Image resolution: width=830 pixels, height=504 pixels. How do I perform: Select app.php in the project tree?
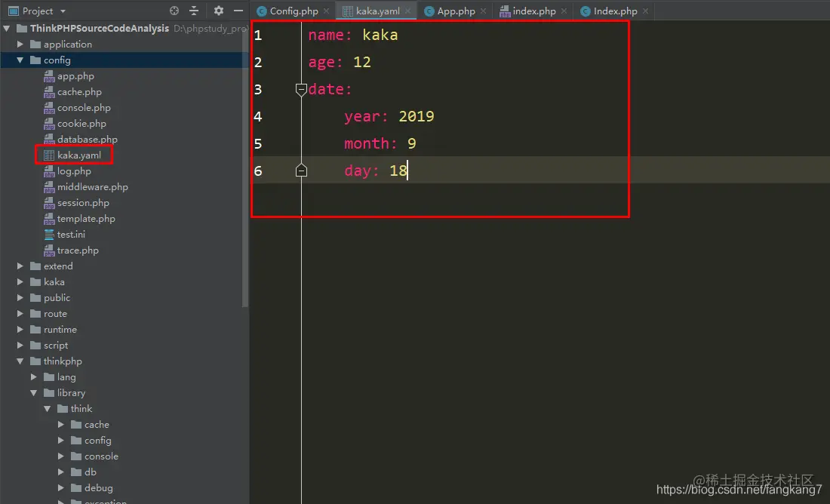click(x=75, y=75)
